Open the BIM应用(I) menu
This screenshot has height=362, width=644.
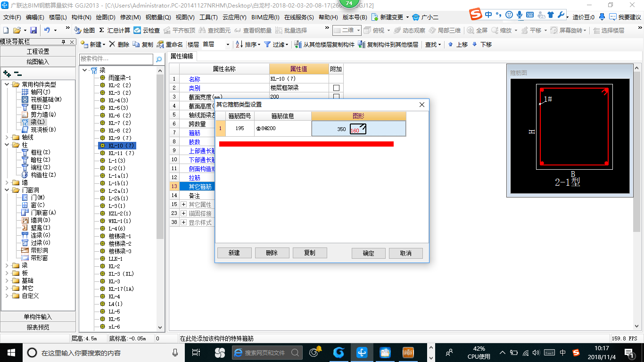265,17
